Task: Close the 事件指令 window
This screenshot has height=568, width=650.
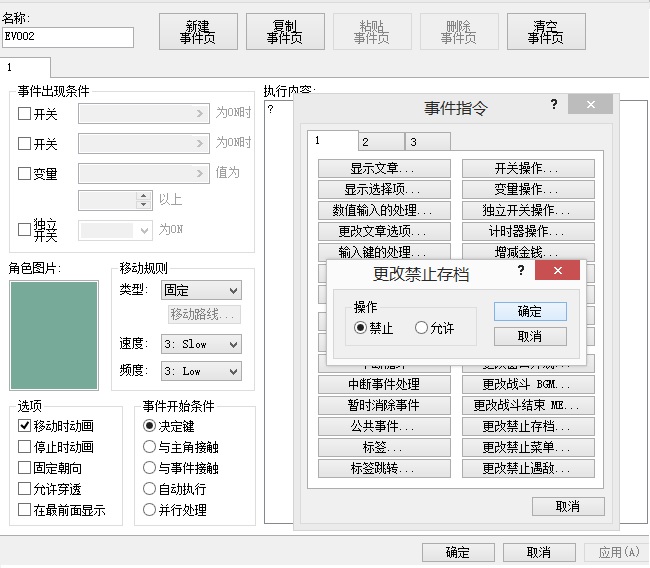Action: point(591,104)
